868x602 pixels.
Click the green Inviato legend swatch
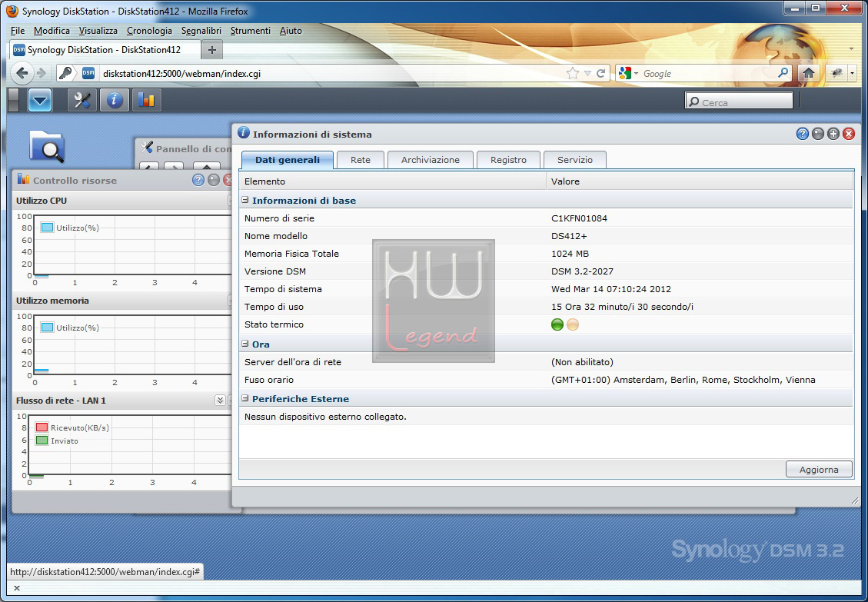tap(42, 441)
